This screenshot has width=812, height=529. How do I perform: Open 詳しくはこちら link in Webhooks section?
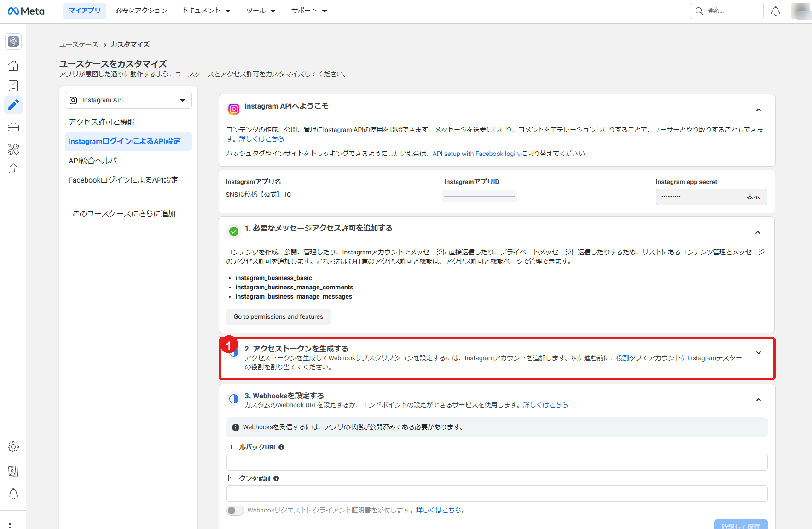(545, 405)
